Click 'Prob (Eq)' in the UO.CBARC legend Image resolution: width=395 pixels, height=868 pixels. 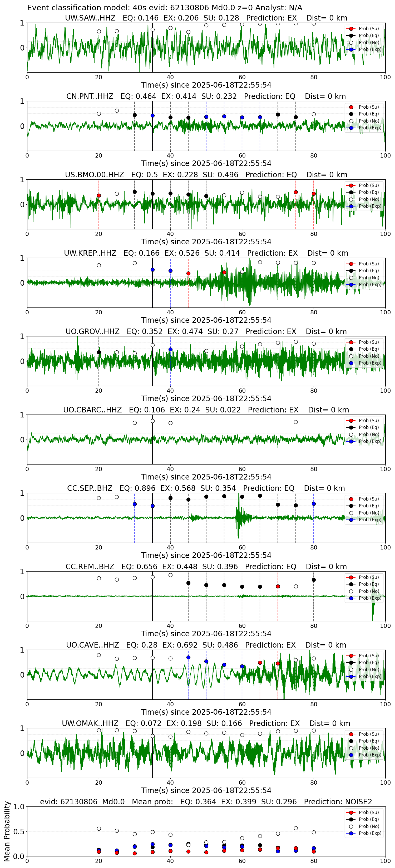[369, 427]
